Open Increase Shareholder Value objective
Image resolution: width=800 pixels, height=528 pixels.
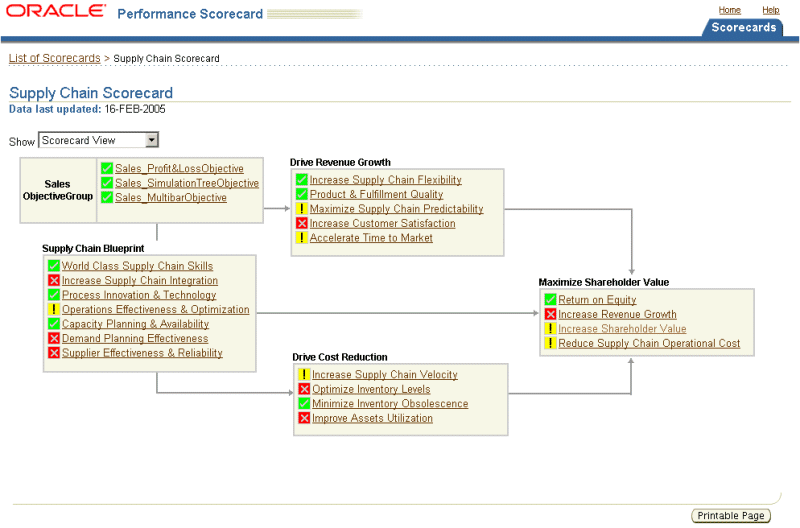tap(622, 329)
